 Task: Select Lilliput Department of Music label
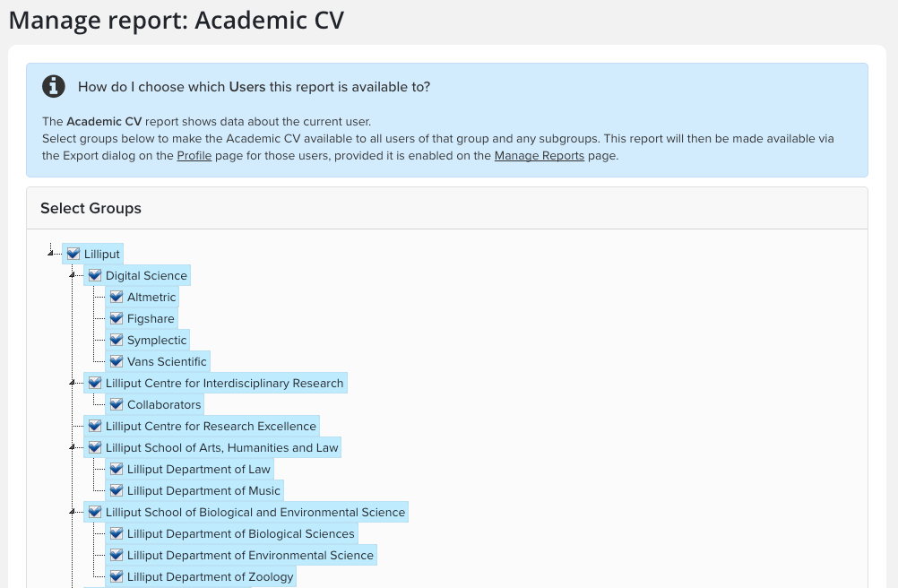(x=203, y=491)
